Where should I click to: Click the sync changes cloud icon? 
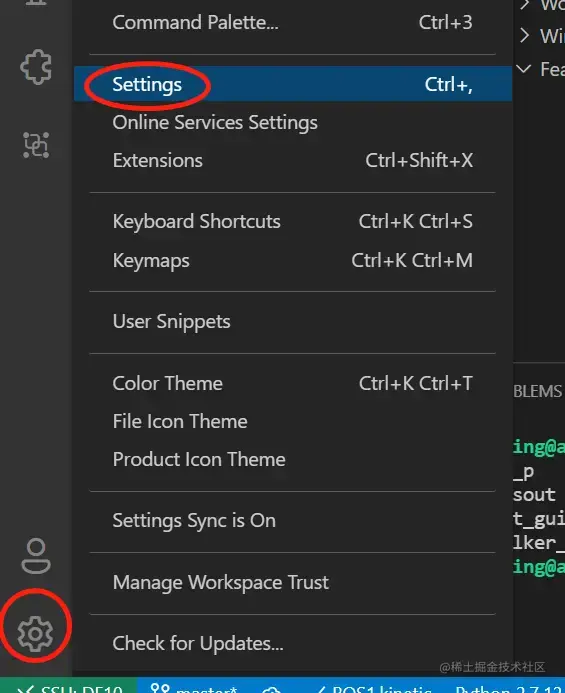coord(271,689)
